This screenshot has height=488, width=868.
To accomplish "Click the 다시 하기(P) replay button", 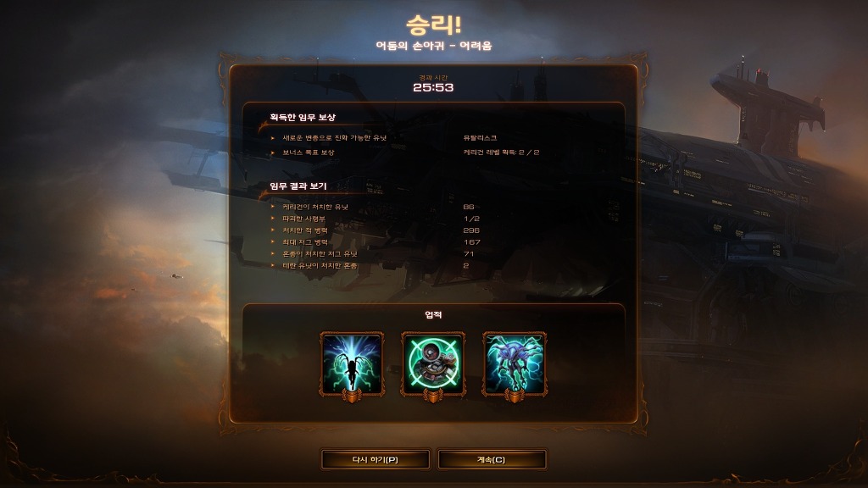I will tap(376, 460).
